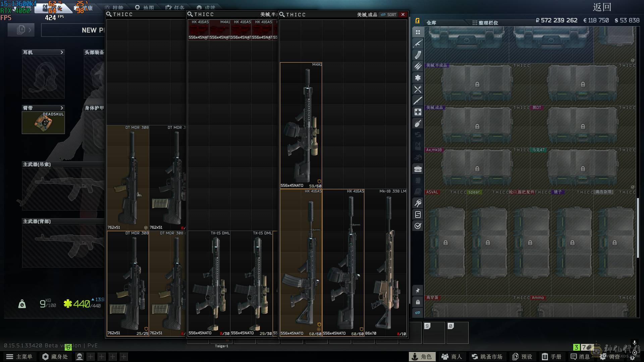Open the 手册 handbook tab

tap(551, 357)
